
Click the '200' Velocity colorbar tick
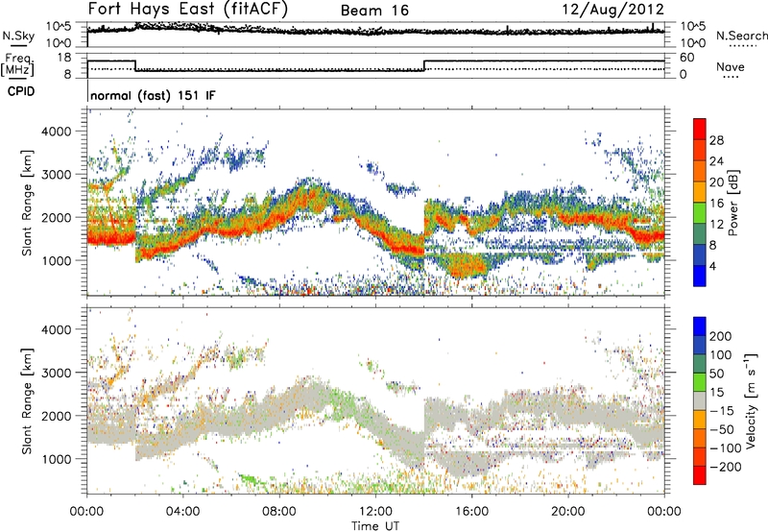coord(721,336)
